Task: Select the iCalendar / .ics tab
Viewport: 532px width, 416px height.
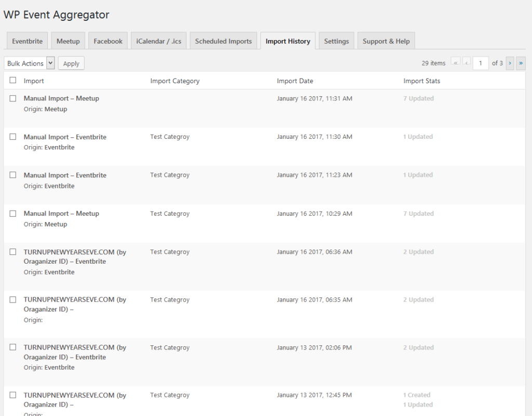Action: 158,41
